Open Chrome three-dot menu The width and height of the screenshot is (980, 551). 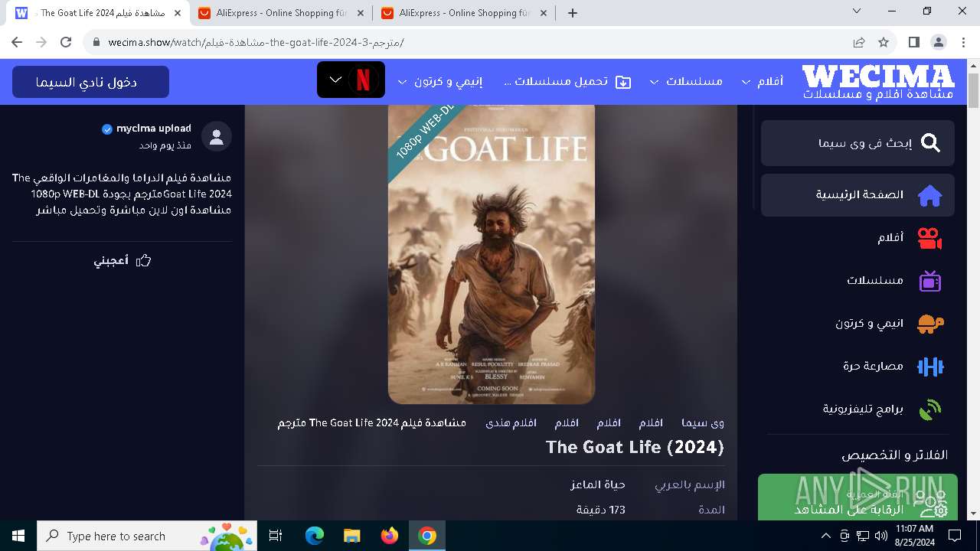[x=962, y=43]
